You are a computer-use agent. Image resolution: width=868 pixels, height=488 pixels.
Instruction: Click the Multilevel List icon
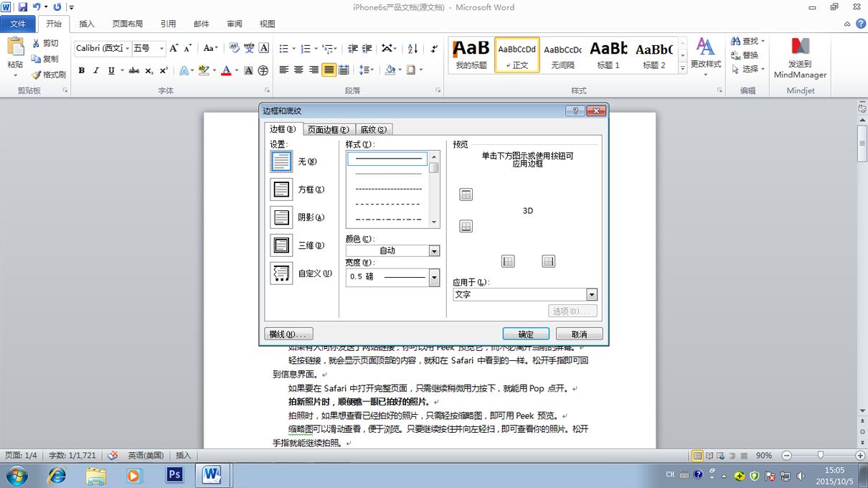(328, 48)
